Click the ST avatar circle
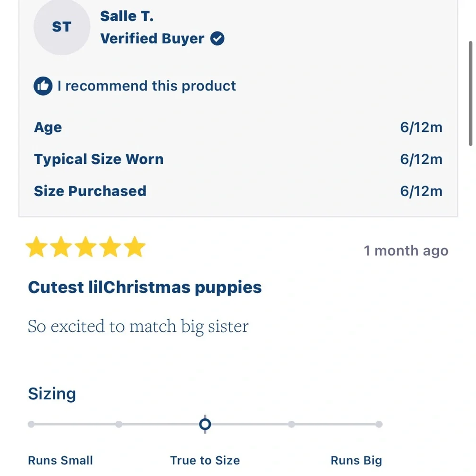 coord(61,27)
